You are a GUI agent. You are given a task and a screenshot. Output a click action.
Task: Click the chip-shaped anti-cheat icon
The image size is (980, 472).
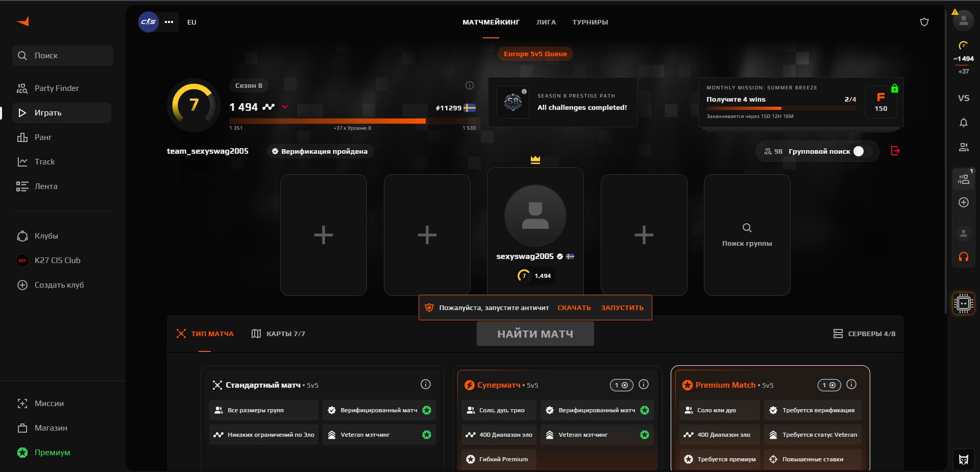click(x=964, y=303)
